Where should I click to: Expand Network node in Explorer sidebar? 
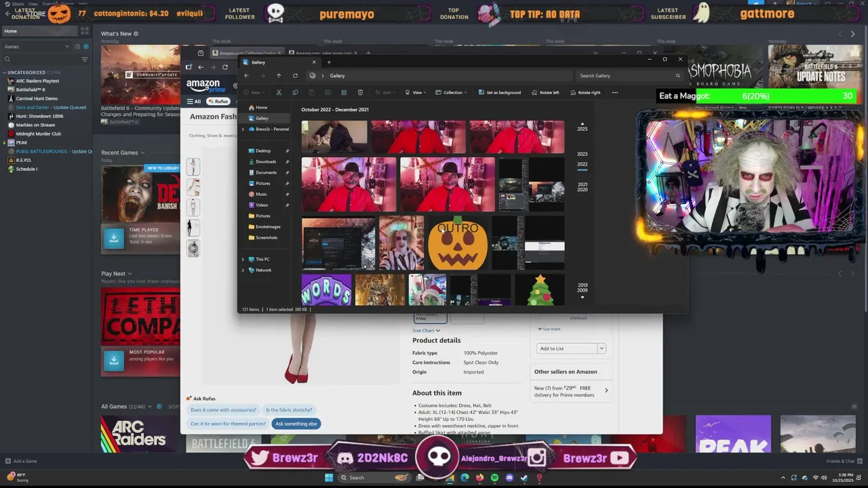(x=243, y=270)
